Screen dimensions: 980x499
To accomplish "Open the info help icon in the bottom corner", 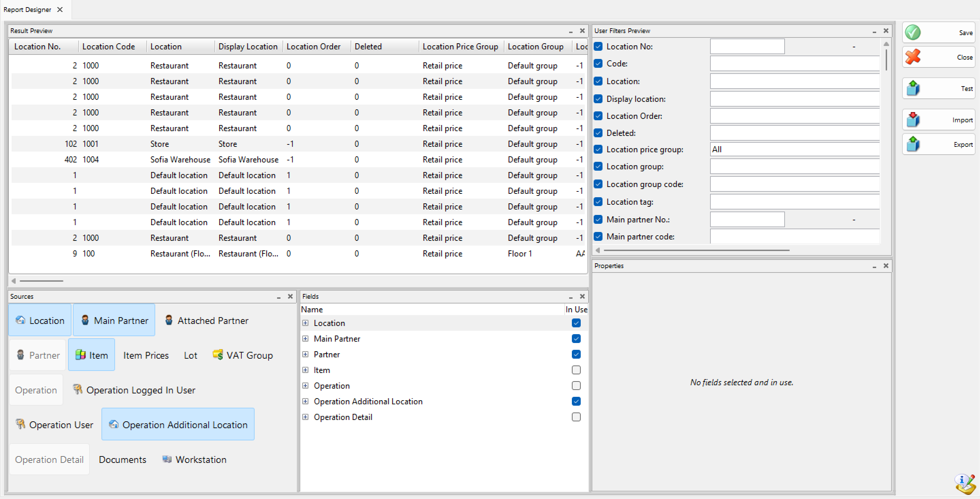I will click(964, 483).
